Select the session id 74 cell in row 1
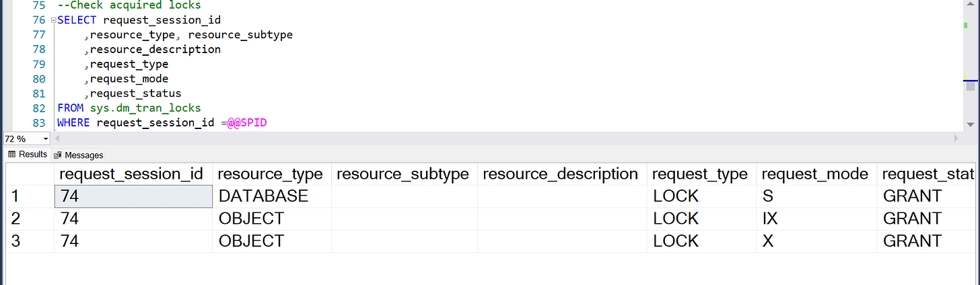 click(x=133, y=196)
